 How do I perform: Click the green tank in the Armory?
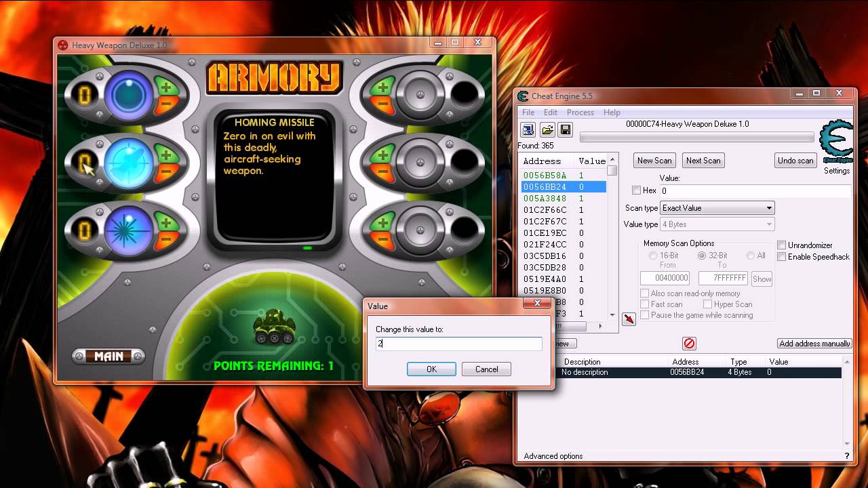[275, 327]
